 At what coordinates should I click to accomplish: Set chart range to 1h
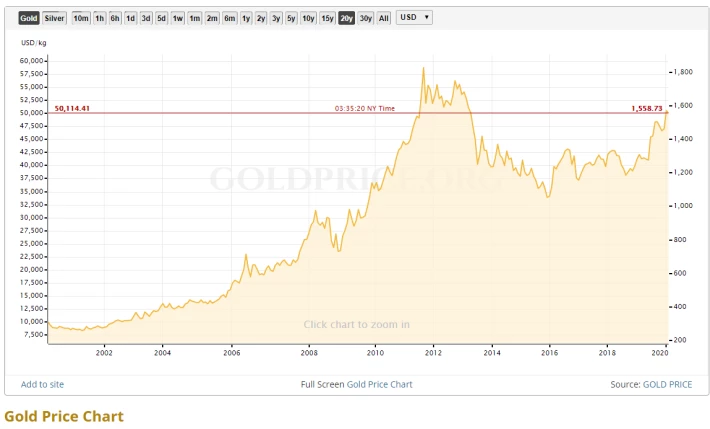click(100, 18)
